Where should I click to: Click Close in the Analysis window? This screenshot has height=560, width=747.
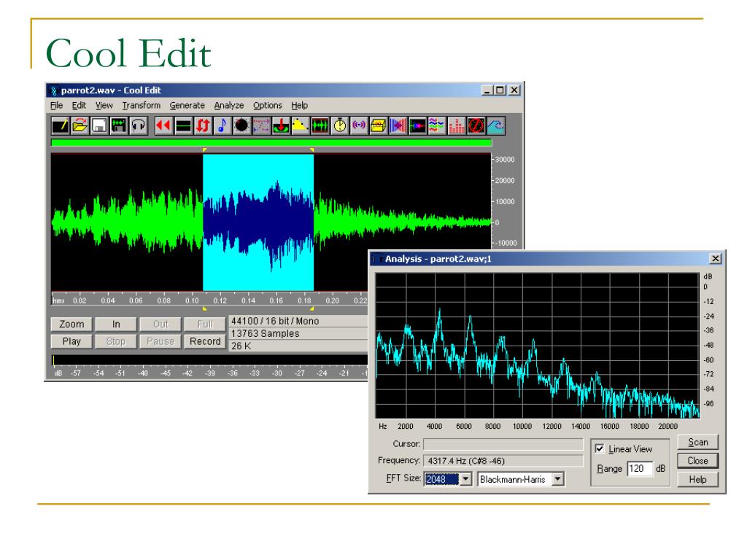click(x=698, y=461)
